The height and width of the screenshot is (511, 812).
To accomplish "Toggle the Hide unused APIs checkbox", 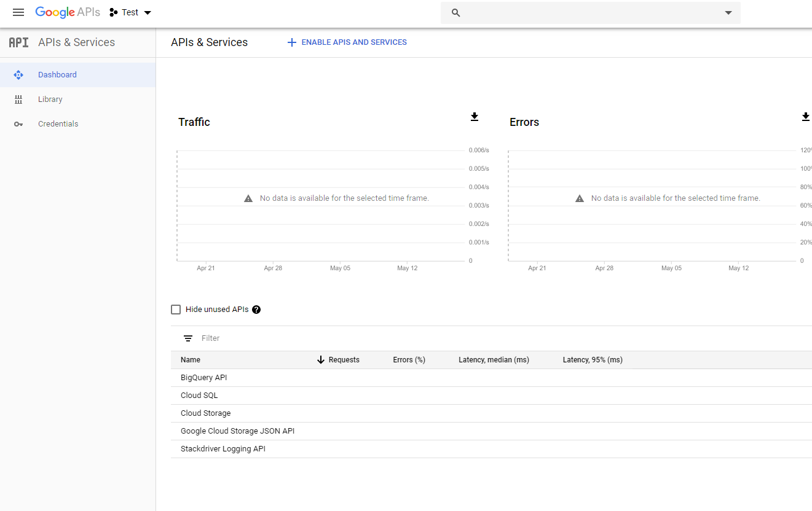I will (176, 310).
